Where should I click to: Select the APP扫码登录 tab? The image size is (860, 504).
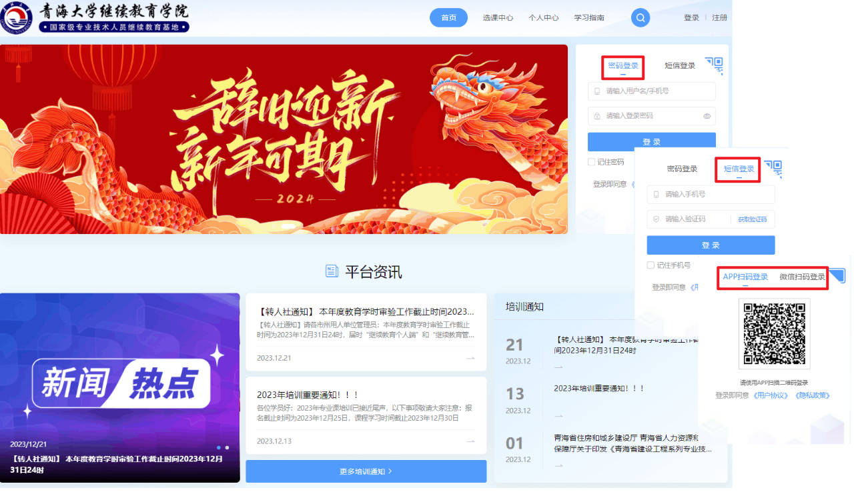pyautogui.click(x=745, y=277)
